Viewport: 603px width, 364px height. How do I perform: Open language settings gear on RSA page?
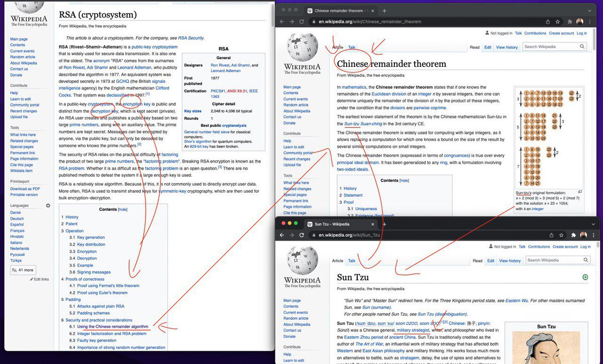(x=48, y=205)
